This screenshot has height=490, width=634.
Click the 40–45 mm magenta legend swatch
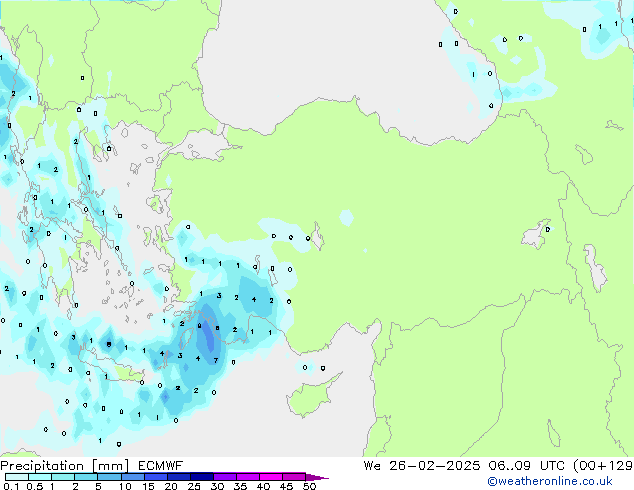click(271, 477)
